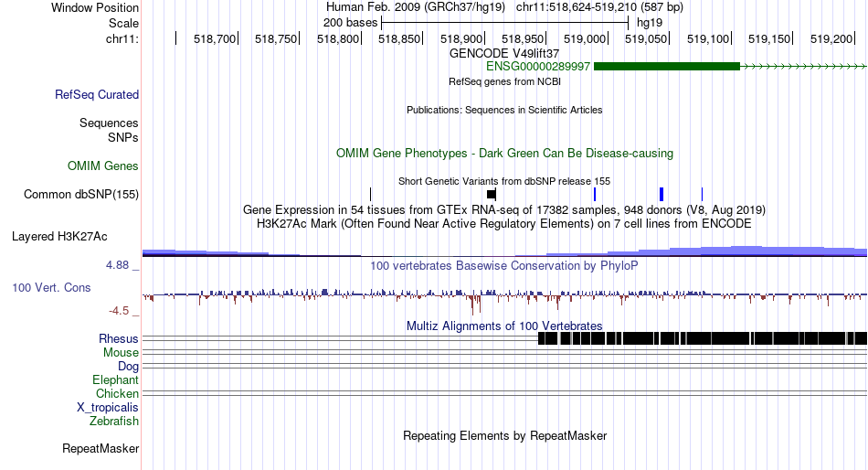Click the 100 vertebrates Basewise Conservation title
This screenshot has height=470, width=868.
pyautogui.click(x=504, y=265)
